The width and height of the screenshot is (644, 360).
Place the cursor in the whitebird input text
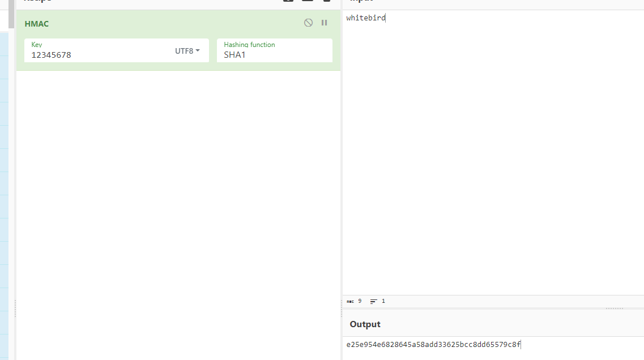click(365, 18)
